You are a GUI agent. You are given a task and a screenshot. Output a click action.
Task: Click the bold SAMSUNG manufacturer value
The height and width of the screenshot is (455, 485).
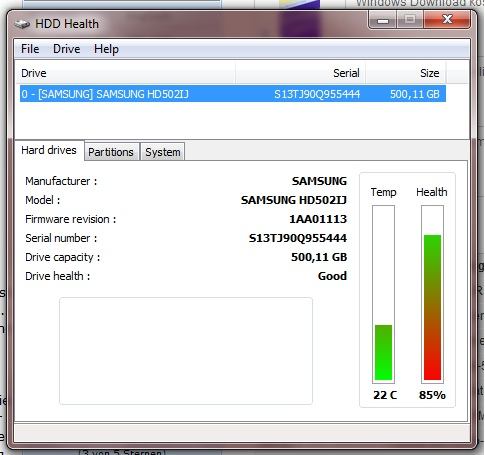pos(319,181)
